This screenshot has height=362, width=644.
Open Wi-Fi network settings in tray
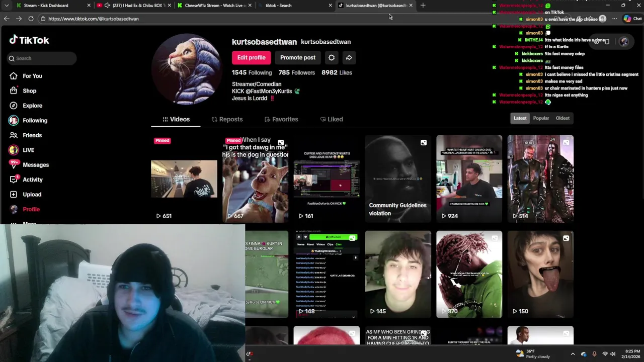point(605,354)
